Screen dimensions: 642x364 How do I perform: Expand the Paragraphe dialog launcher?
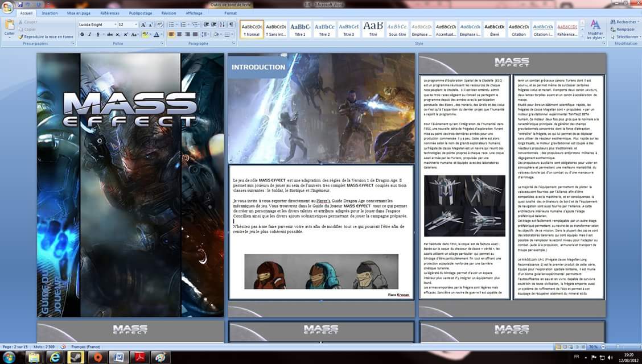pos(234,43)
